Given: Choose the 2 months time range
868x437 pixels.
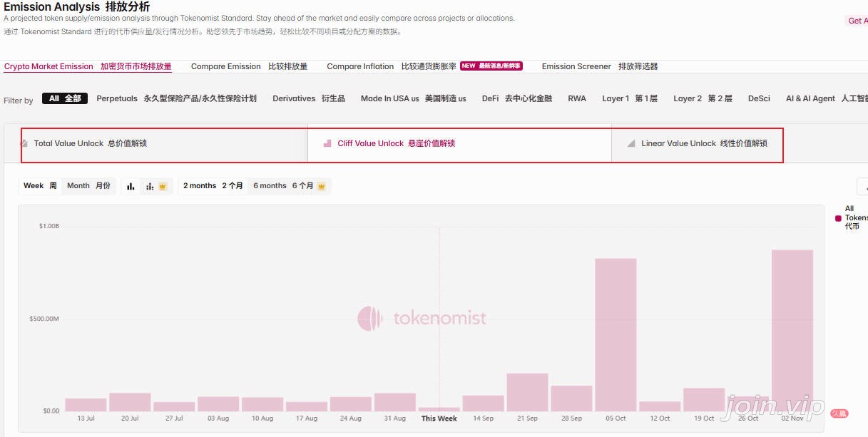Looking at the screenshot, I should [213, 186].
